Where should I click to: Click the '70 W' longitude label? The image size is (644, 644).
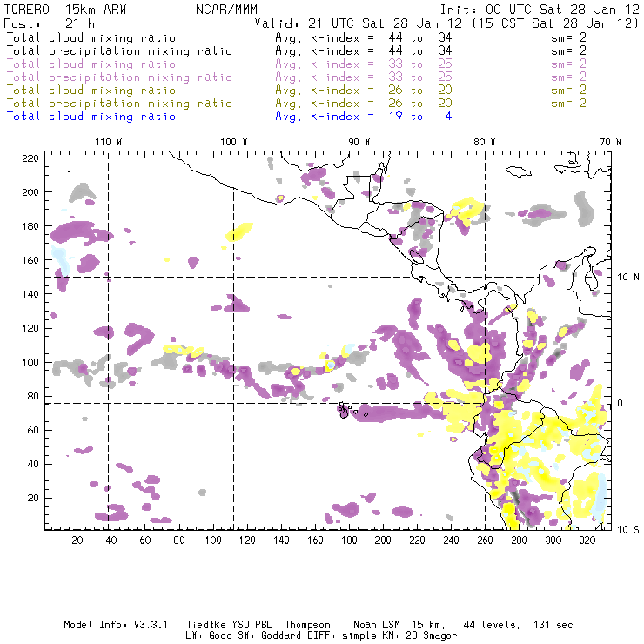click(610, 142)
